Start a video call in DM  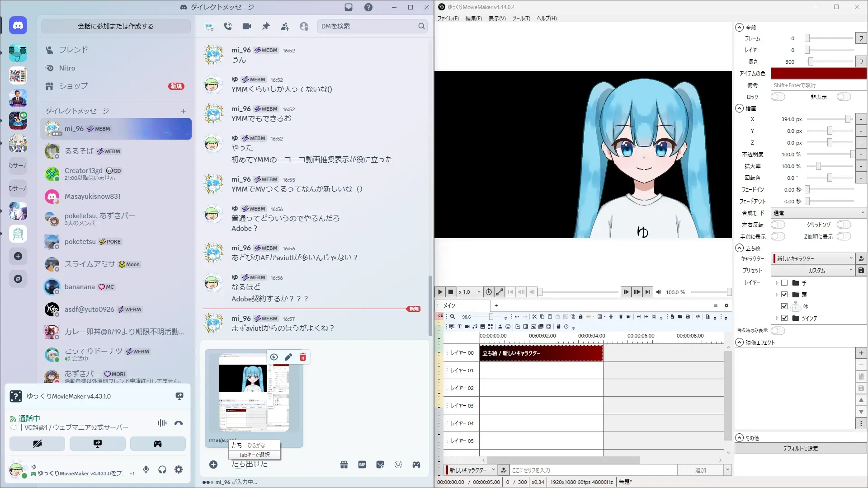247,26
